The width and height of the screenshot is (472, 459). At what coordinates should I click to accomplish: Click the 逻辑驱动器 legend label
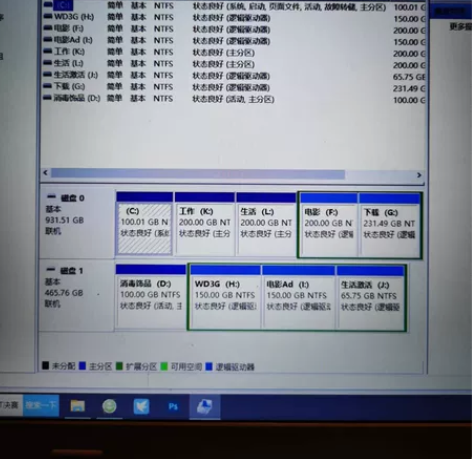235,367
